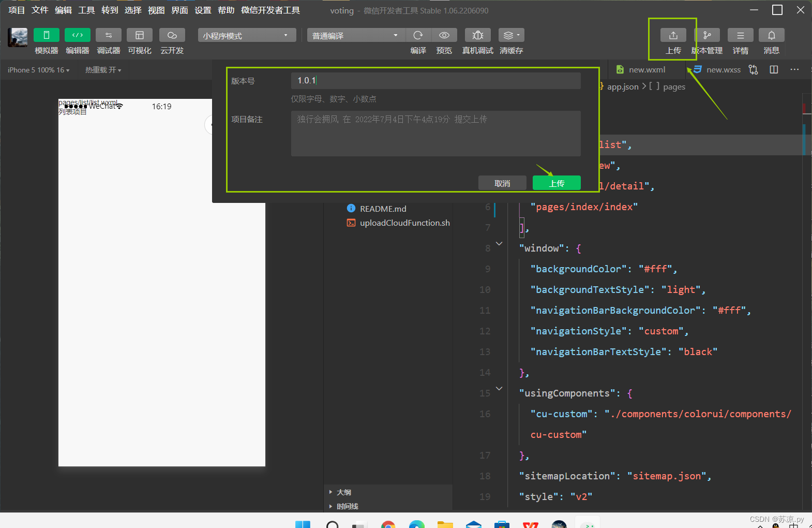Click the split editor icon
Viewport: 812px width, 528px height.
[774, 70]
